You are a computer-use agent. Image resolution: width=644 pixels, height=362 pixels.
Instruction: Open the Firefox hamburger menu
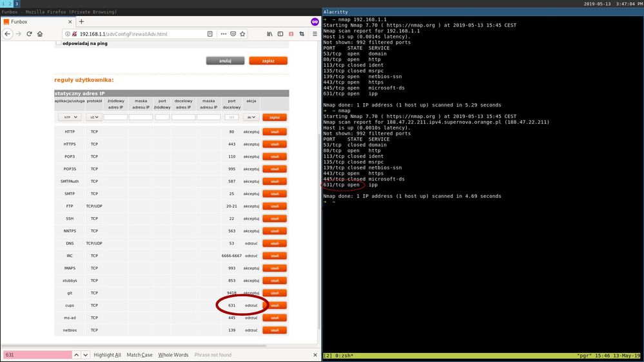[x=315, y=33]
